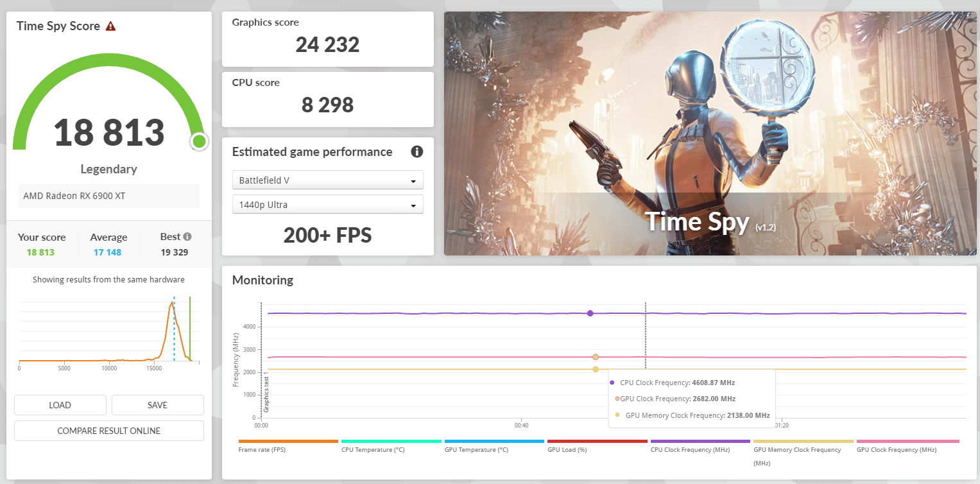Click the Time Spy Score heading
This screenshot has width=980, height=484.
58,26
